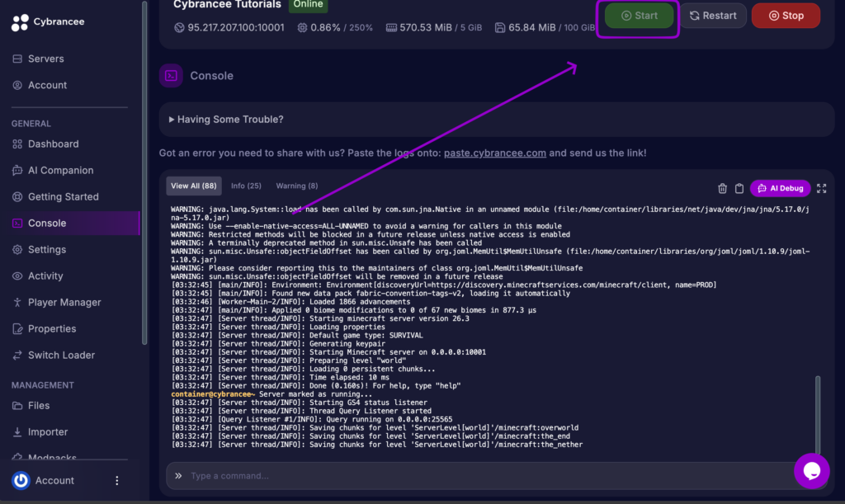845x504 pixels.
Task: Click the Cybrancee logo icon
Action: click(20, 22)
